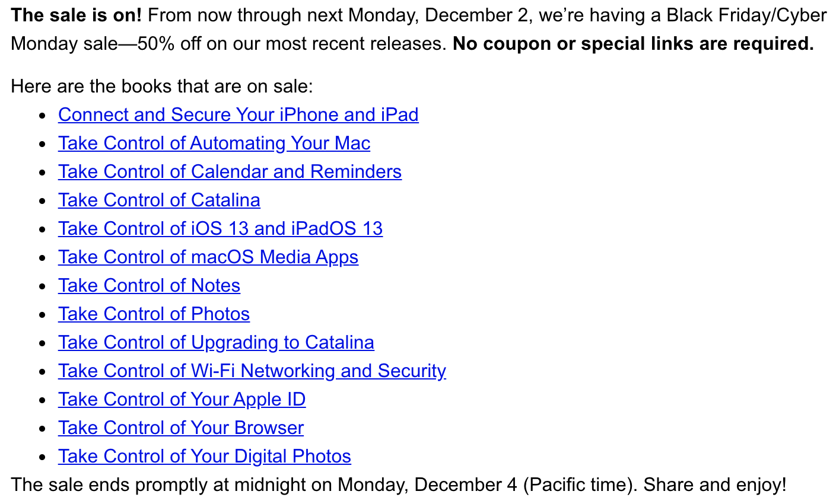Viewport: 833px width, 504px height.
Task: Click the bold "The sale is on!" text
Action: [77, 15]
